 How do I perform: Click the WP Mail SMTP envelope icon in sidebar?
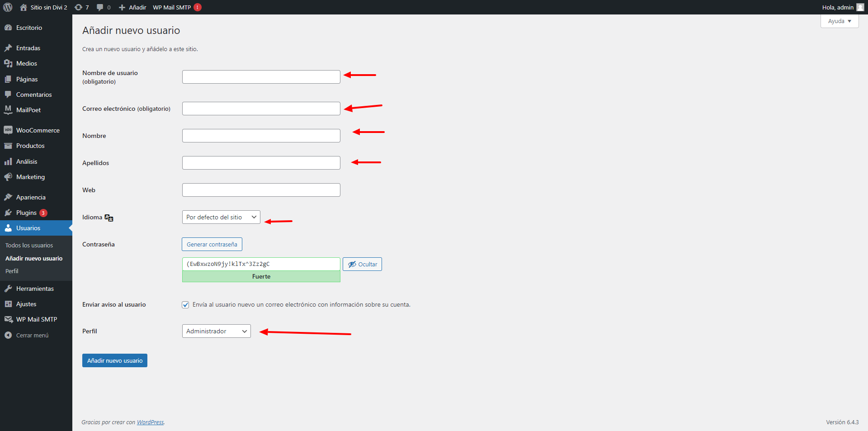coord(8,319)
